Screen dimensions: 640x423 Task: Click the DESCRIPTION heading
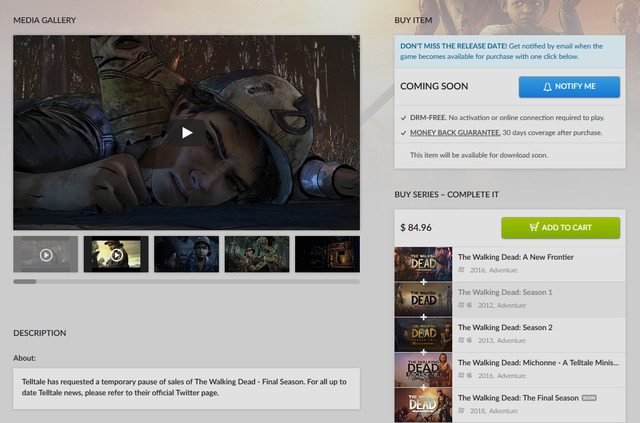(40, 333)
